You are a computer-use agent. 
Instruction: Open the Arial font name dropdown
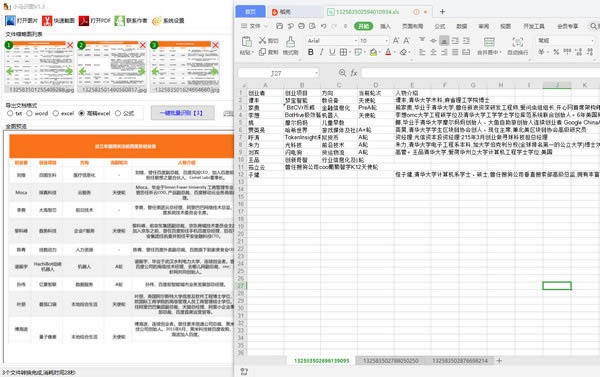coord(355,41)
